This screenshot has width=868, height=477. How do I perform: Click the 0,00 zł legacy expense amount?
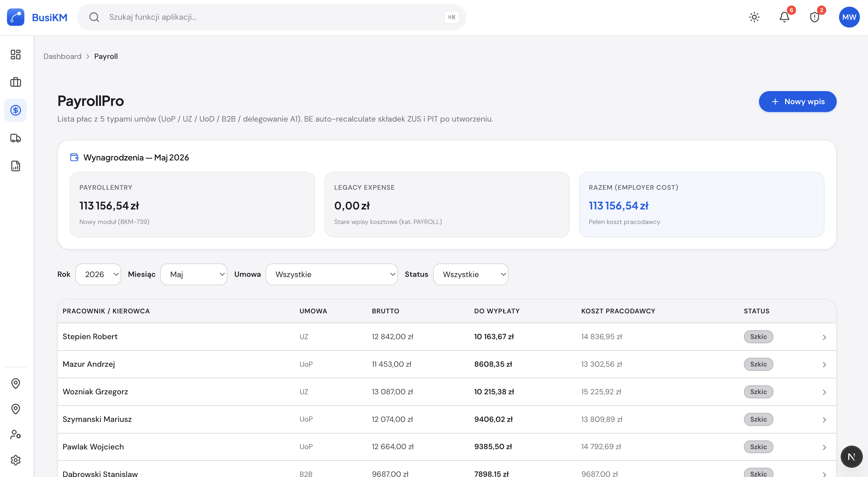(352, 205)
